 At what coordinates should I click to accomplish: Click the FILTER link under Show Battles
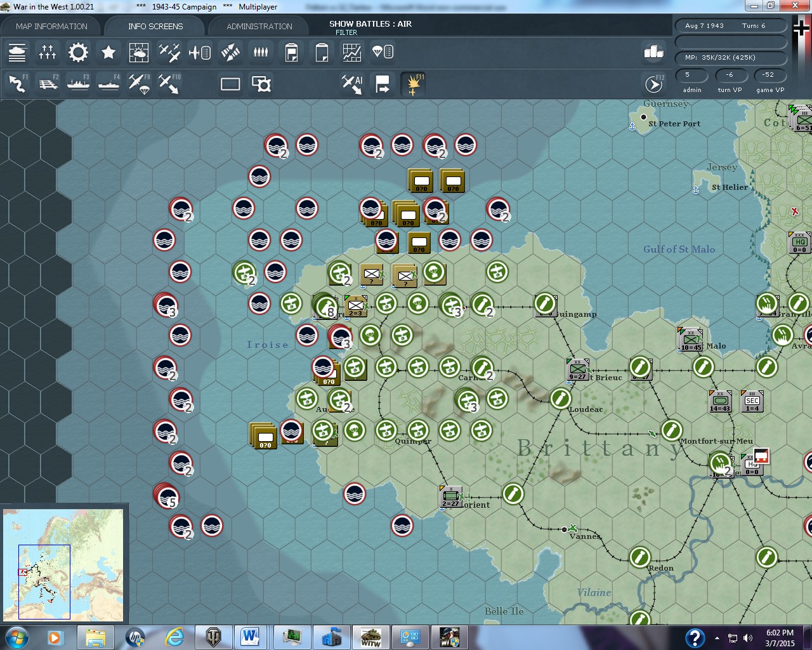pos(346,32)
